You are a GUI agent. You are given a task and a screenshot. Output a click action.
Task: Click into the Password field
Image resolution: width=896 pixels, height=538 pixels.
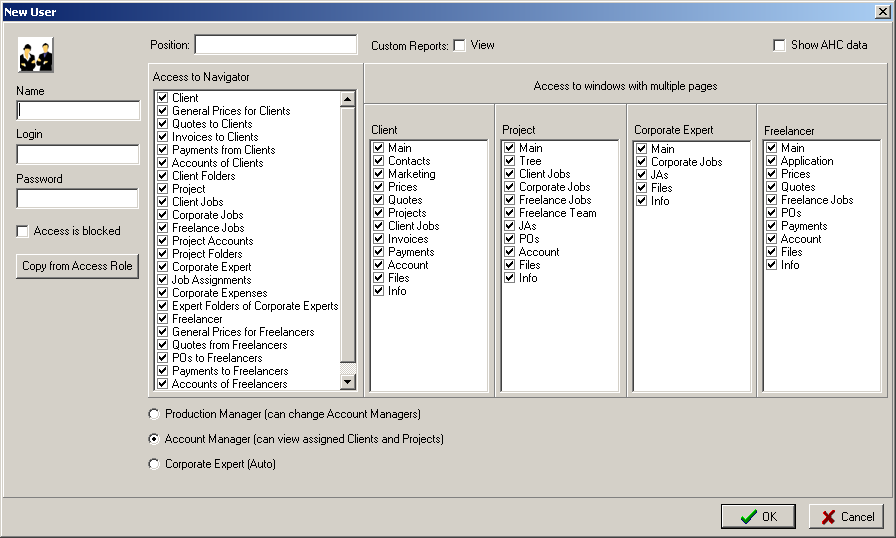[78, 198]
